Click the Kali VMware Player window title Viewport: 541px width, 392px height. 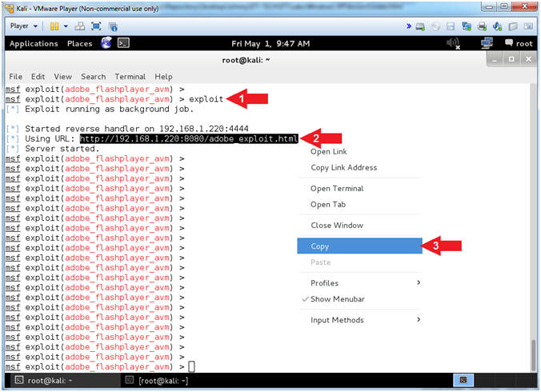click(87, 9)
